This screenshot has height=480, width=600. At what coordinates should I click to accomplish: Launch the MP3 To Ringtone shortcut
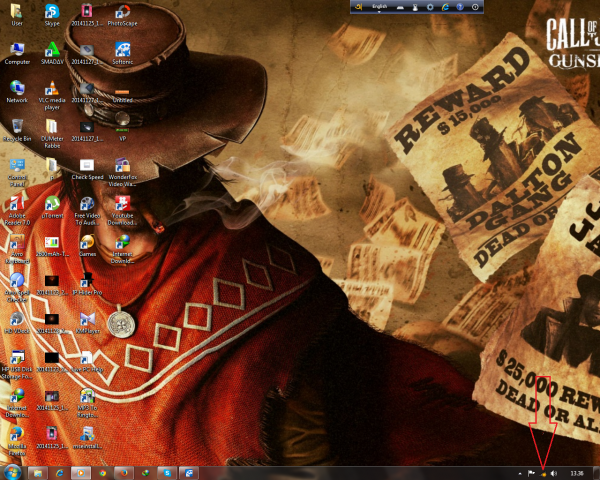(87, 403)
